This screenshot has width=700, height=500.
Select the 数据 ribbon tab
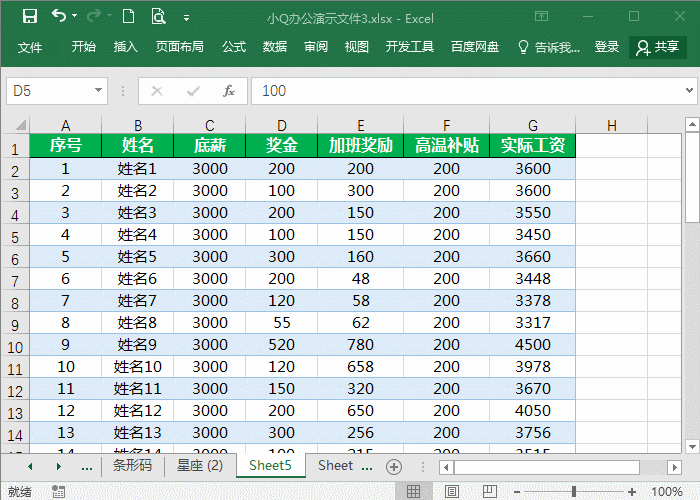pyautogui.click(x=275, y=47)
